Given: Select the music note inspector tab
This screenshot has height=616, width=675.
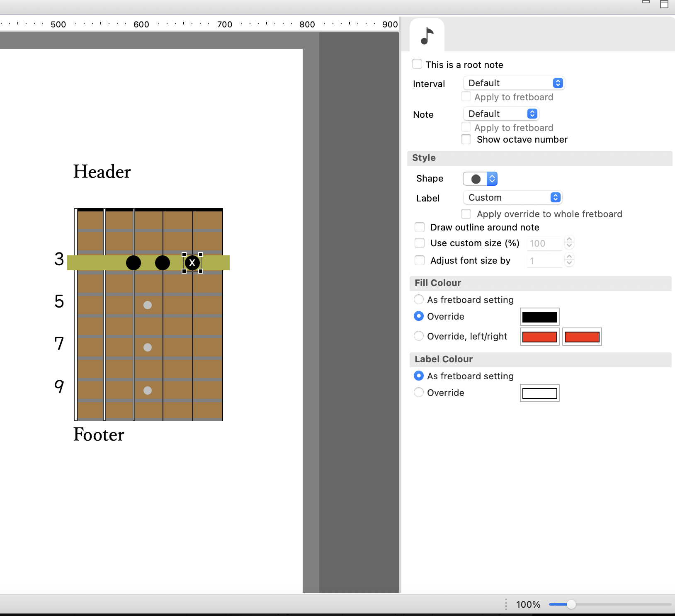Looking at the screenshot, I should [427, 36].
